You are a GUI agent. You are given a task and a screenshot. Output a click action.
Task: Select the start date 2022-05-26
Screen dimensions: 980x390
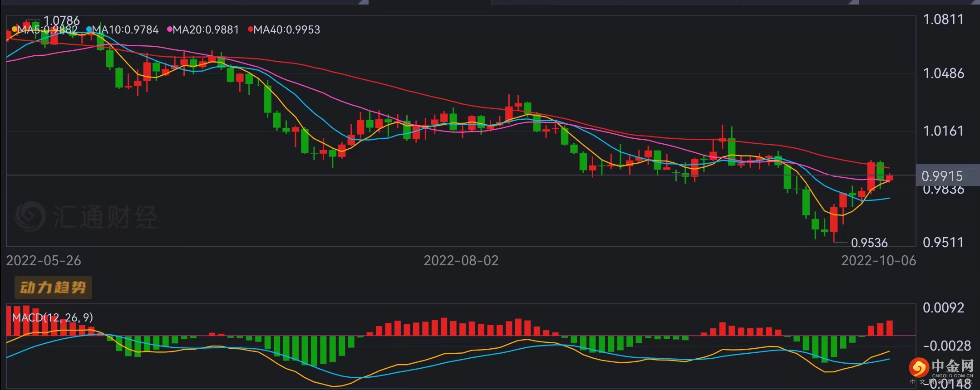point(44,261)
